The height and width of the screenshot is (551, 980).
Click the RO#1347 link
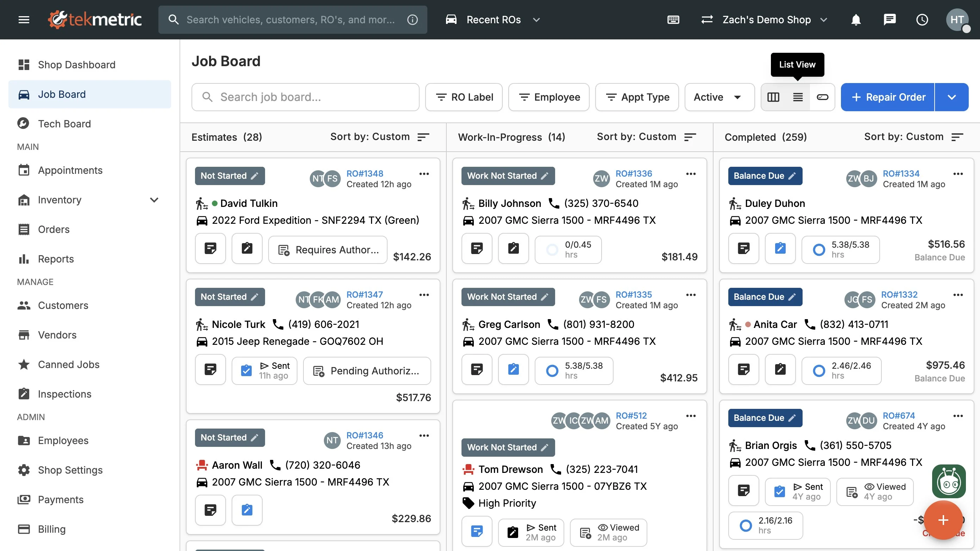pyautogui.click(x=364, y=294)
